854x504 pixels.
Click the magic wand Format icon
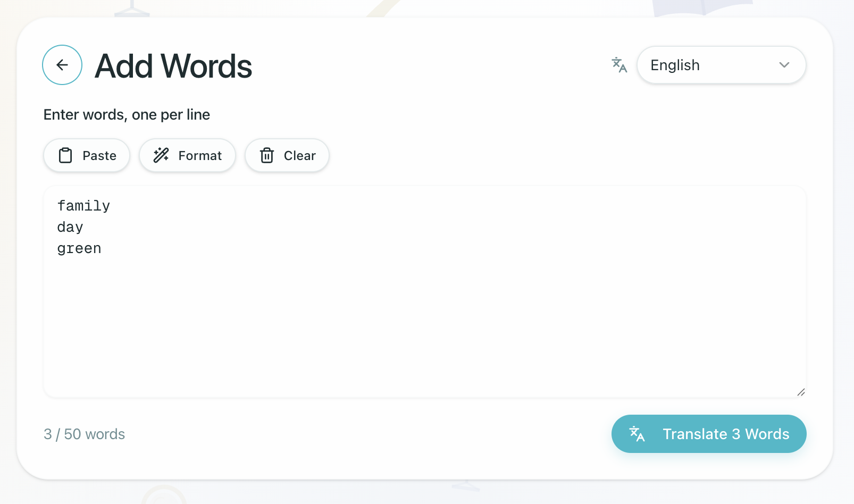coord(161,155)
